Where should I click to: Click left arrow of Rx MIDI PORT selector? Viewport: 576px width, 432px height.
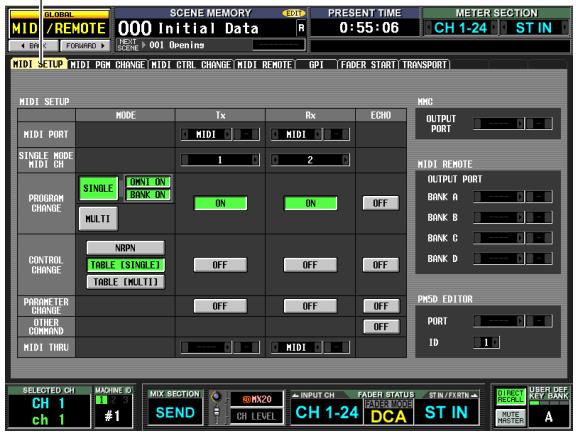pyautogui.click(x=274, y=134)
